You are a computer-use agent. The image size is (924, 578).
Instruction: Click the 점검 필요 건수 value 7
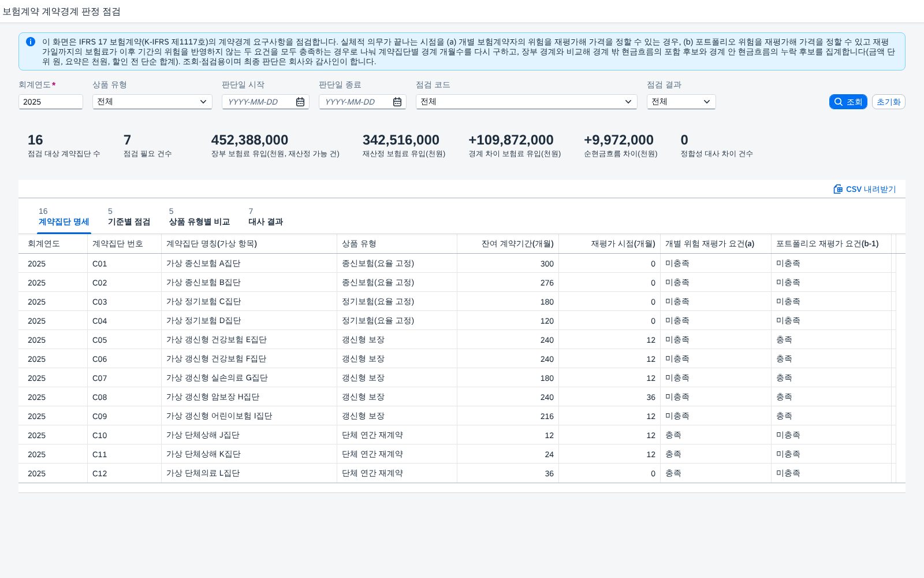pos(127,140)
